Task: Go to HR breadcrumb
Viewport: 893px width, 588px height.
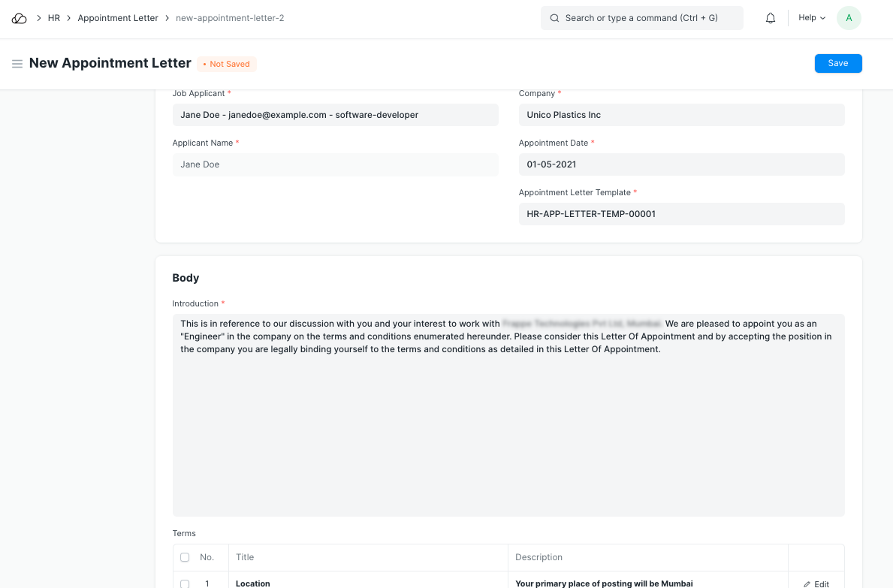Action: (x=54, y=18)
